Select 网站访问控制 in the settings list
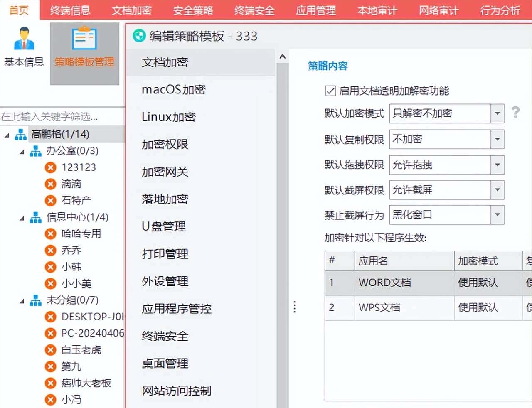 pyautogui.click(x=176, y=391)
